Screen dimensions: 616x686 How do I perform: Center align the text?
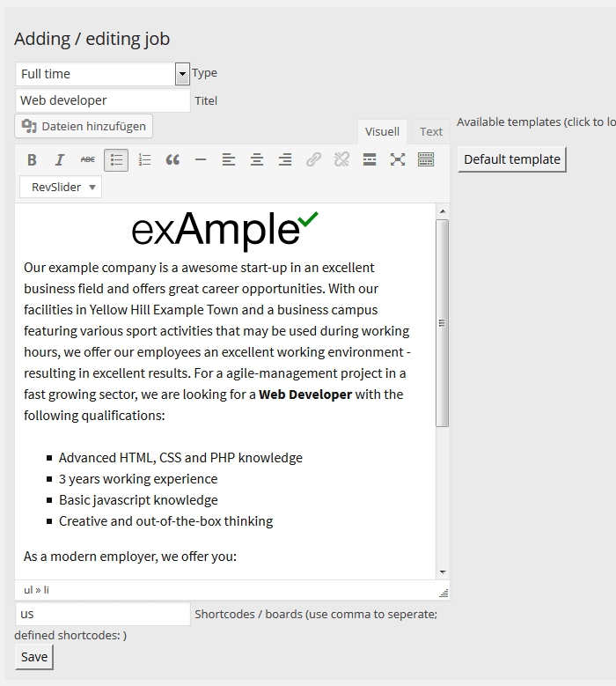[257, 159]
